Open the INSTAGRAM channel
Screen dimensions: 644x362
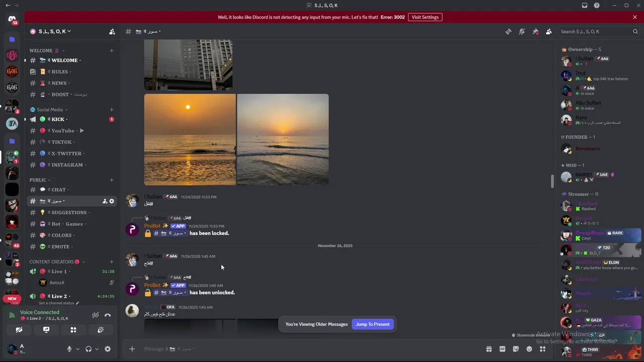coord(72,165)
